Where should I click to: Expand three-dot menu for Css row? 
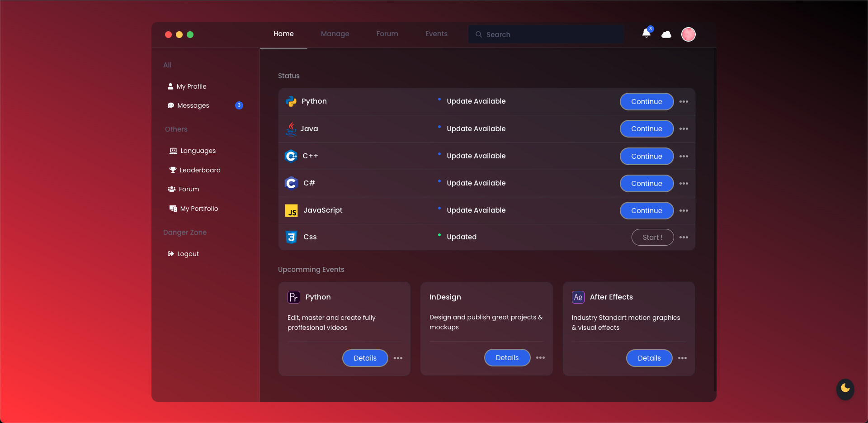tap(684, 238)
